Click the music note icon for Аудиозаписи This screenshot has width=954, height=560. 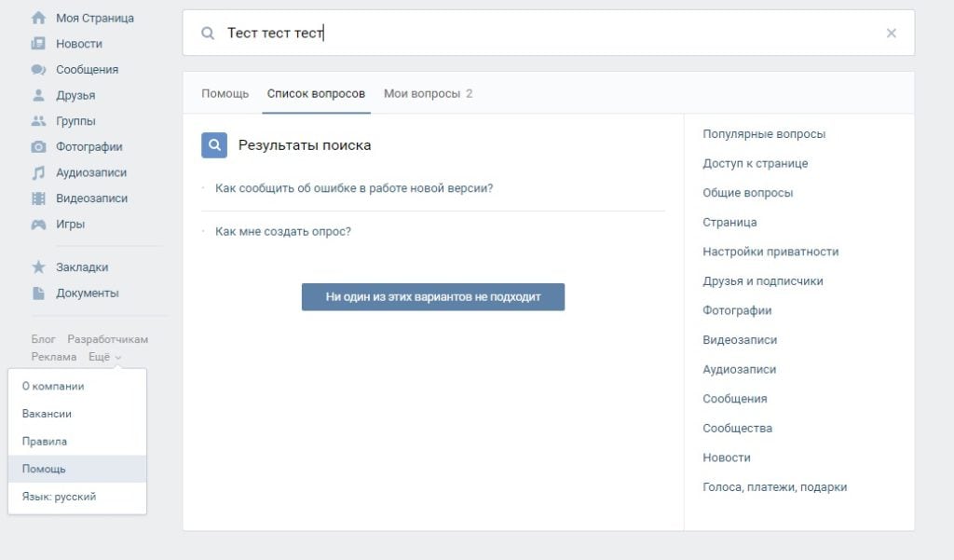pyautogui.click(x=38, y=172)
